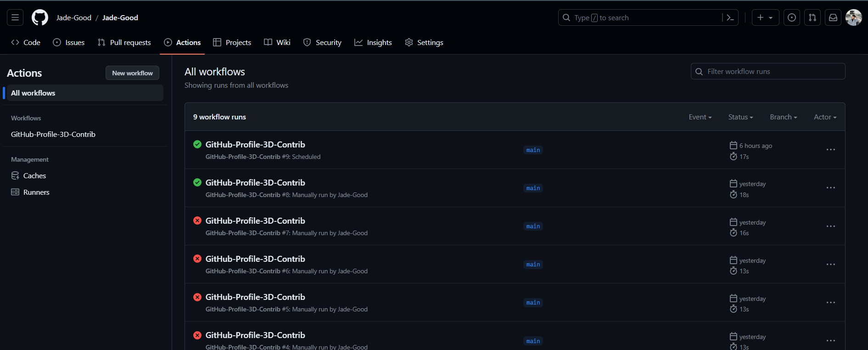Click the 18s duration on run #8
The height and width of the screenshot is (350, 868).
click(x=744, y=195)
